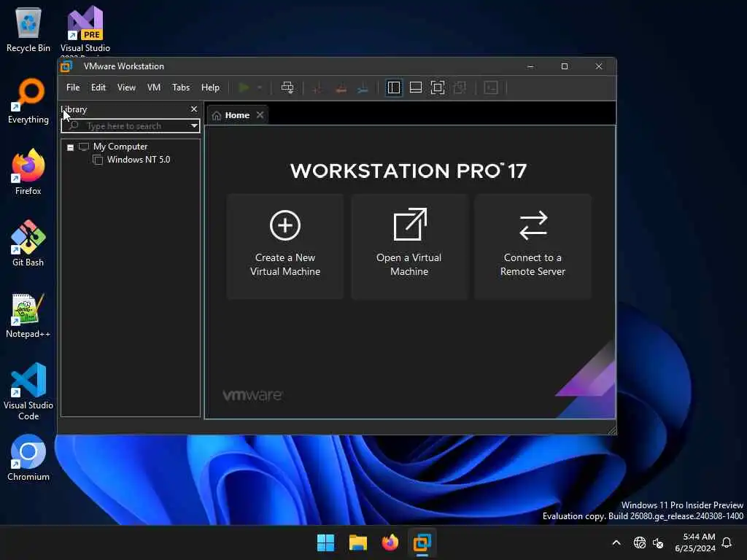This screenshot has height=560, width=747.
Task: Select the Git Bash desktop shortcut
Action: click(28, 244)
